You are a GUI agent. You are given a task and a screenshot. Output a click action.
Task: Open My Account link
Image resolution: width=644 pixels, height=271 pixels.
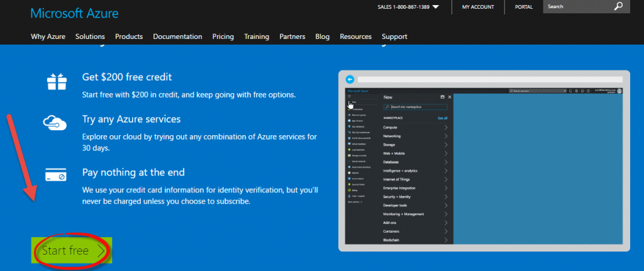(478, 7)
